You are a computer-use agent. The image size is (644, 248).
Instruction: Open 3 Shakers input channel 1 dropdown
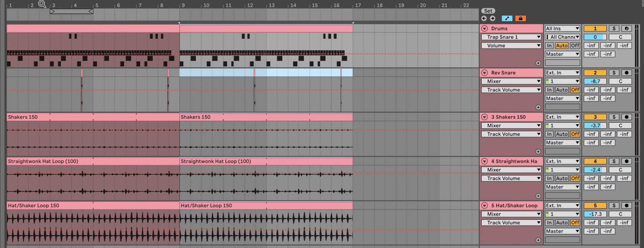(562, 126)
